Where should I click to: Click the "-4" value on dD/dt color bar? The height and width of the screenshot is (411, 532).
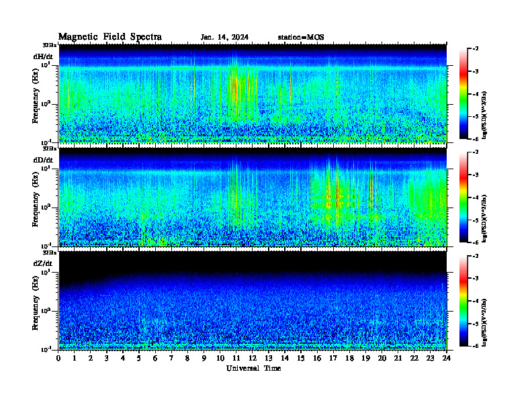(x=476, y=197)
